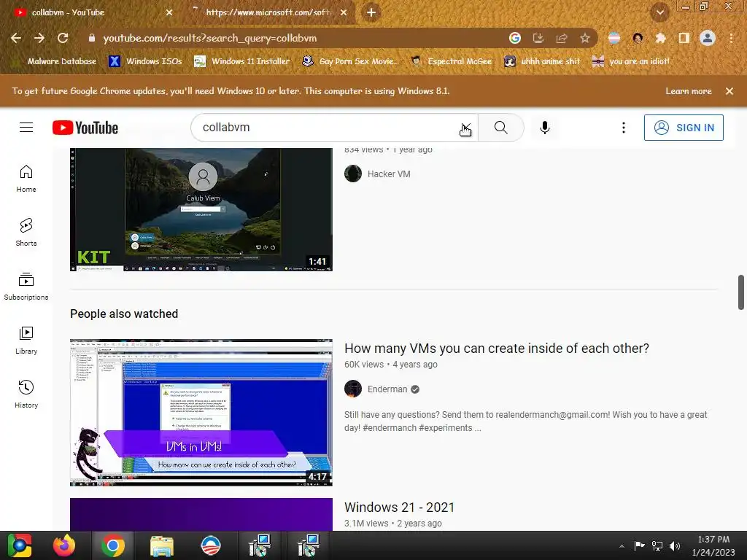
Task: Click the magnifier search button
Action: 500,128
